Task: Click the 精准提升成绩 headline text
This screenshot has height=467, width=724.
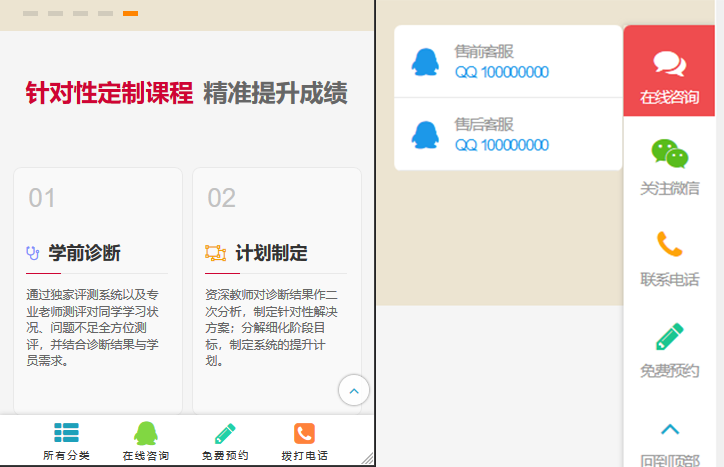Action: point(276,93)
